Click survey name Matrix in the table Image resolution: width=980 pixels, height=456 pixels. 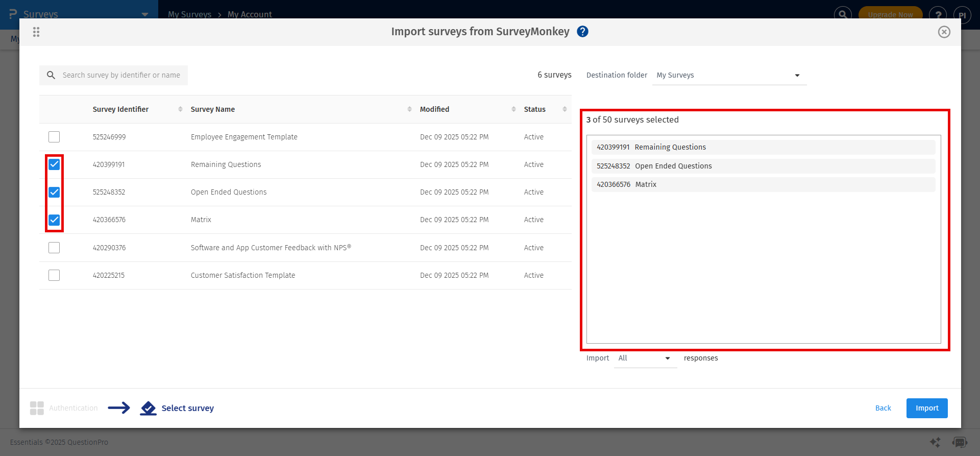point(201,220)
